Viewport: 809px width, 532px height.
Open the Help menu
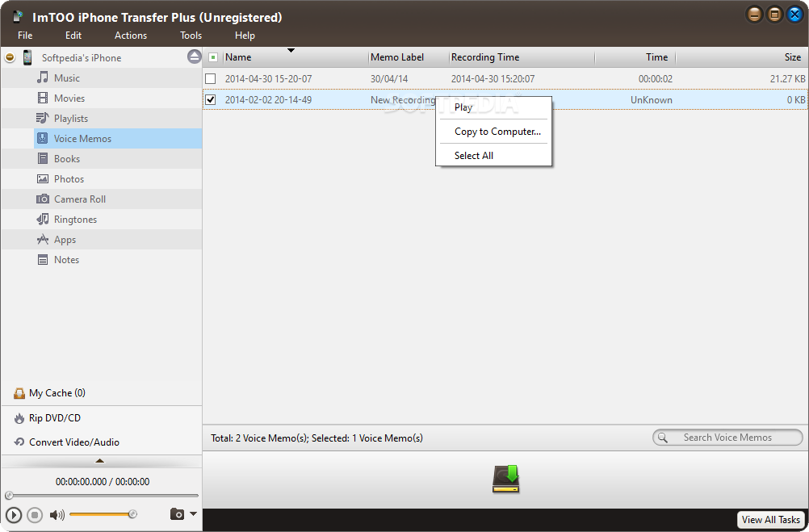point(245,35)
